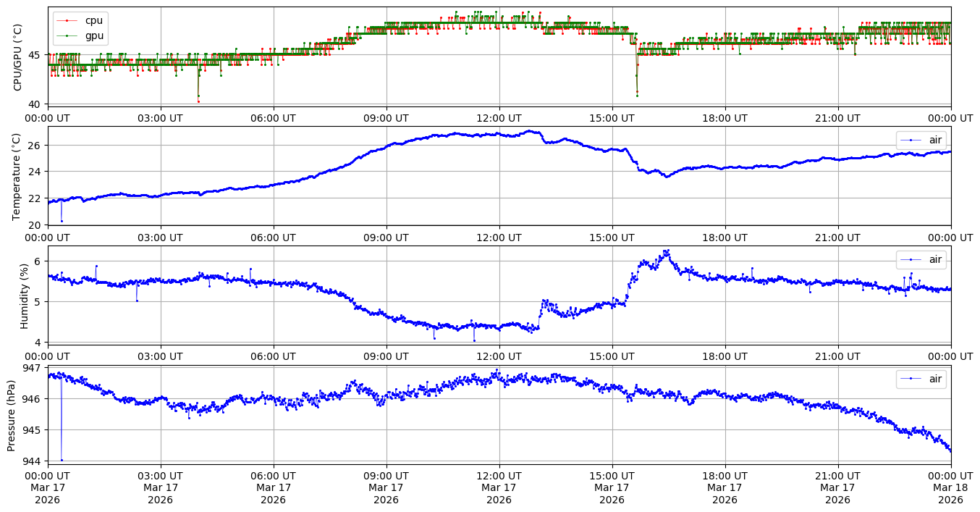
Task: Click '12:00 UT' tick under the Pressure plot
Action: [499, 475]
